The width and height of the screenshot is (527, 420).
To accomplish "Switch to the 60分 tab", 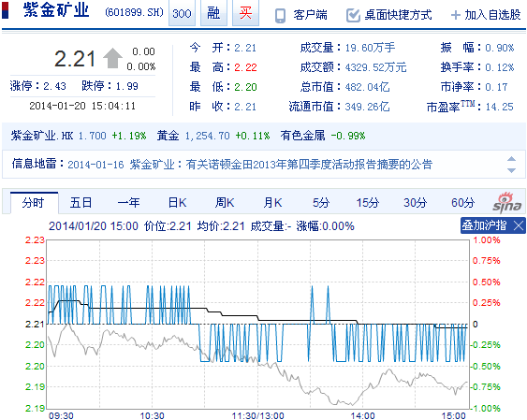I will tap(462, 203).
